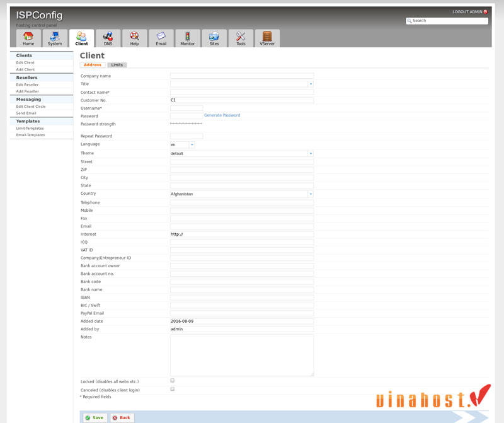Screen dimensions: 504x423
Task: Focus the City field
Action: click(x=242, y=178)
